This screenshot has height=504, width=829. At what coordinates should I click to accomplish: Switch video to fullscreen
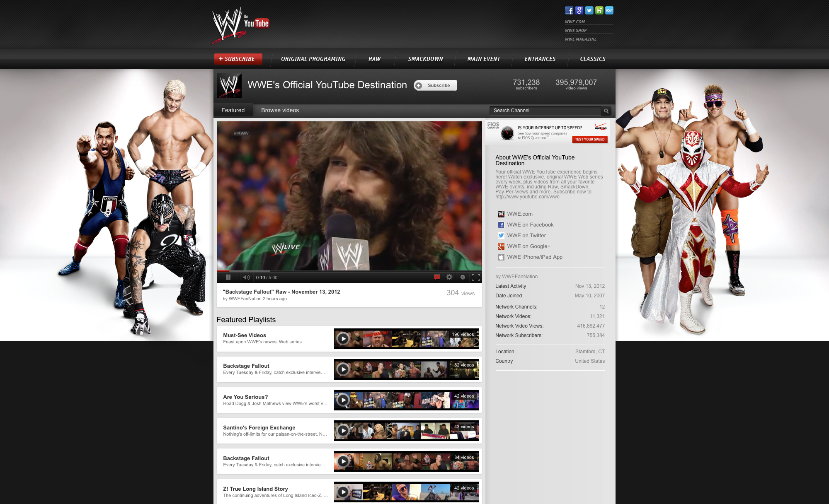pyautogui.click(x=476, y=277)
